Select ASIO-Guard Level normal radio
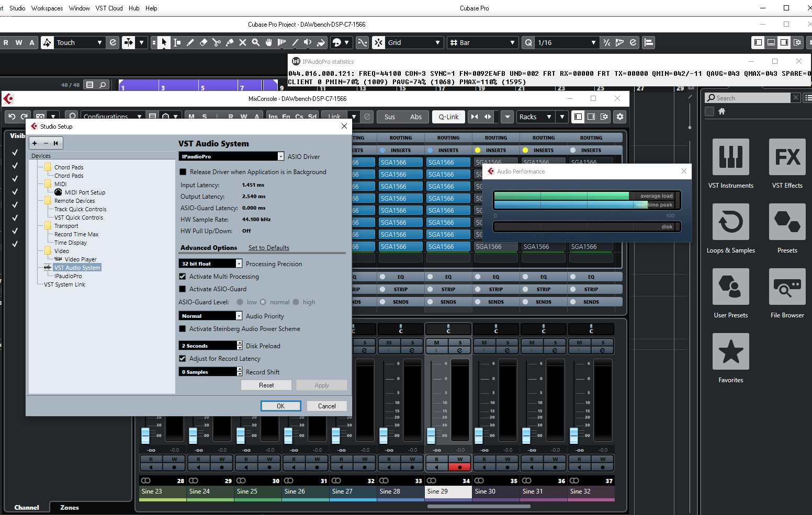The image size is (812, 515). point(263,302)
